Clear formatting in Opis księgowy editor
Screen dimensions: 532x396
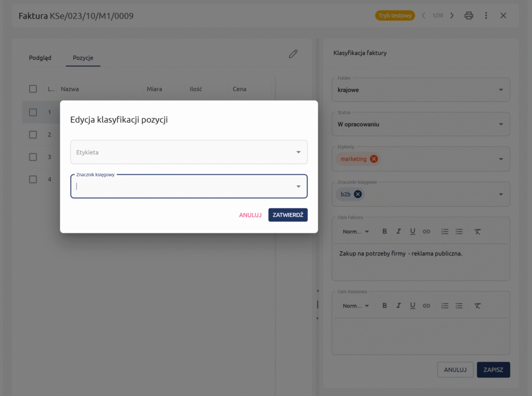coord(477,306)
